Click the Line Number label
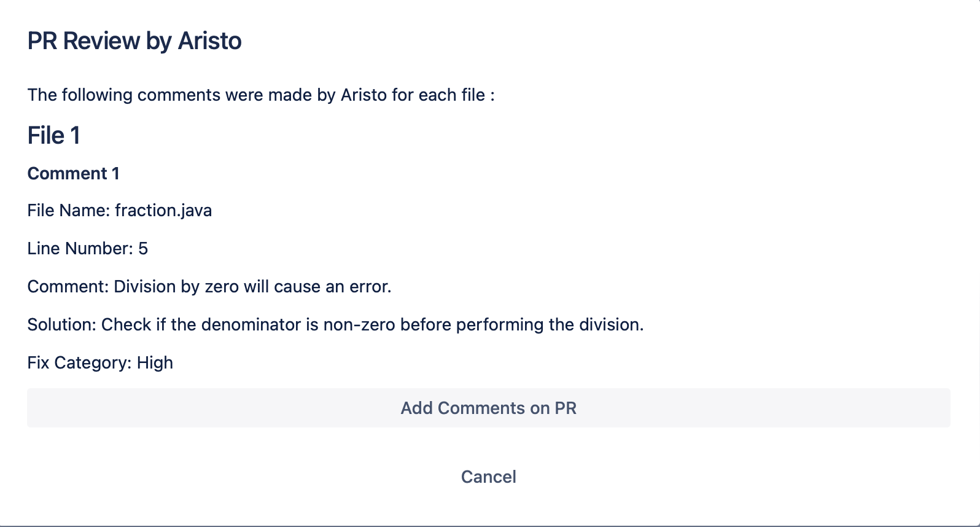This screenshot has height=527, width=980. (x=80, y=249)
